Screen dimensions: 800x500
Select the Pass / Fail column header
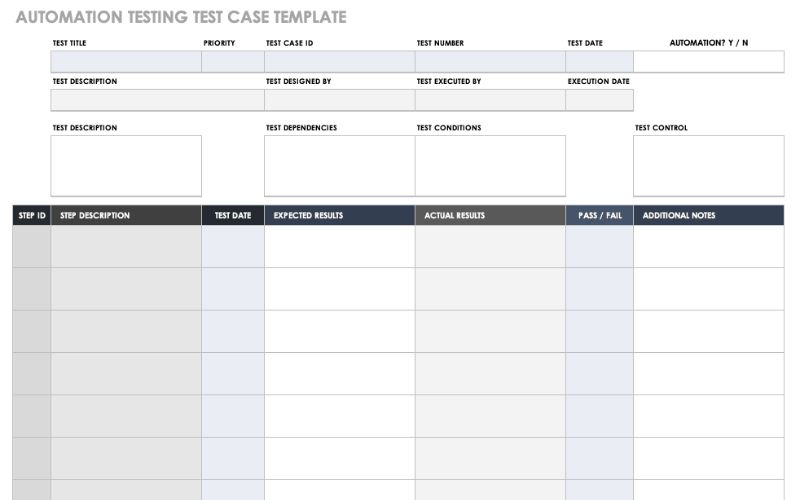(599, 216)
